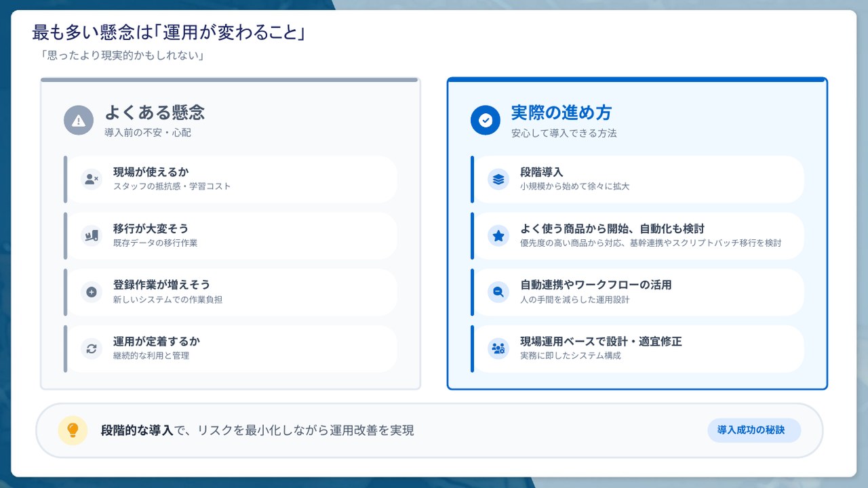Click the plus icon next to 登録作業が増えそう
The image size is (868, 488).
(x=91, y=292)
